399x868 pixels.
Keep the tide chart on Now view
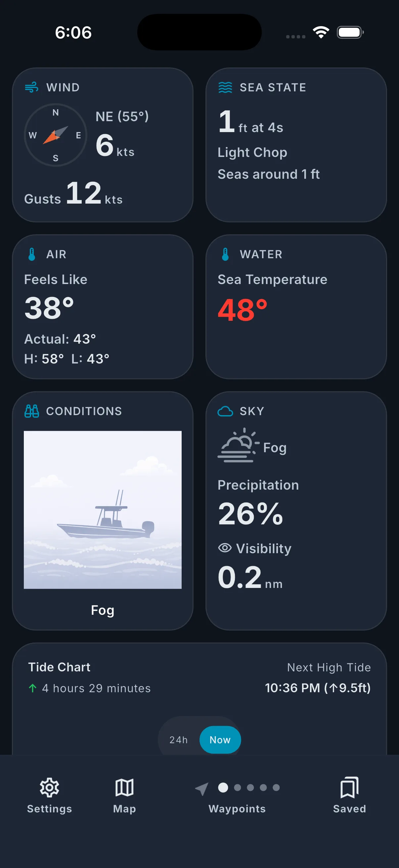click(220, 740)
